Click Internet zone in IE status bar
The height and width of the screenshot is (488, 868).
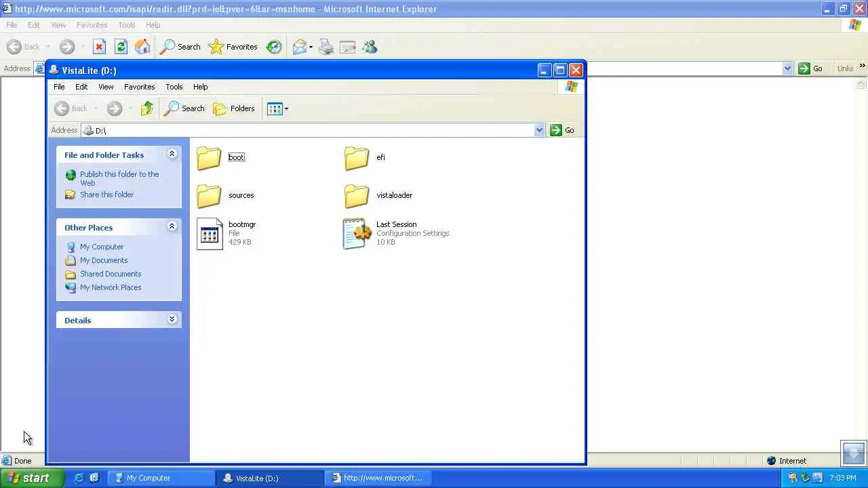(787, 461)
